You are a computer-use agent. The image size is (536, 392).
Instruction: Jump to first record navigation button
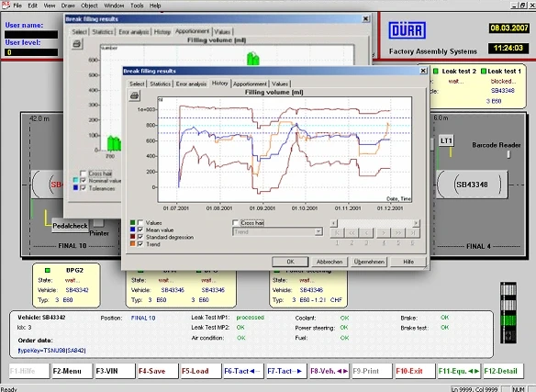337,233
